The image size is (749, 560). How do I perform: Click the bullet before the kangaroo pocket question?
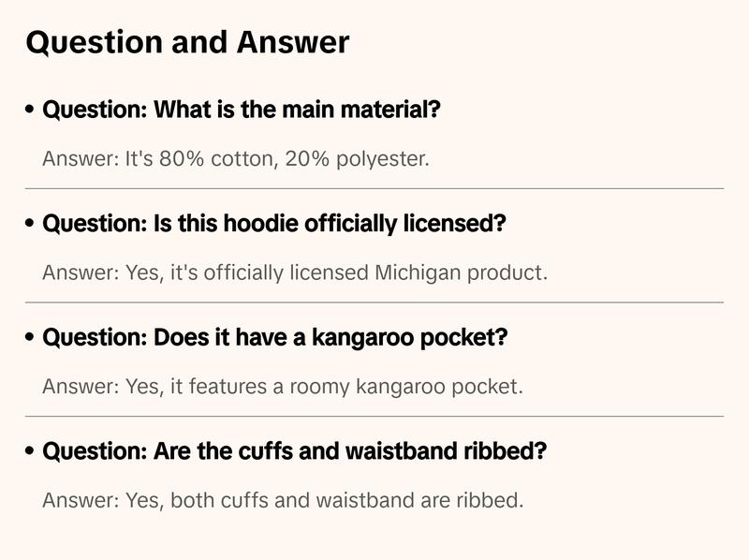[x=31, y=338]
